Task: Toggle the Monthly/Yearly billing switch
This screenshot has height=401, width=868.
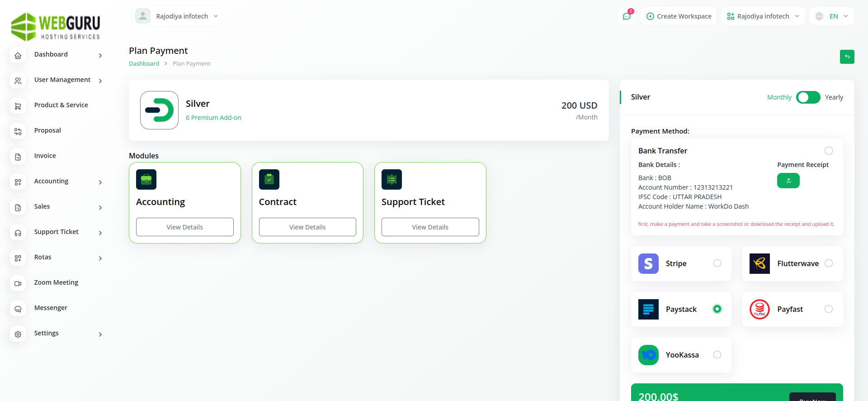Action: (x=808, y=97)
